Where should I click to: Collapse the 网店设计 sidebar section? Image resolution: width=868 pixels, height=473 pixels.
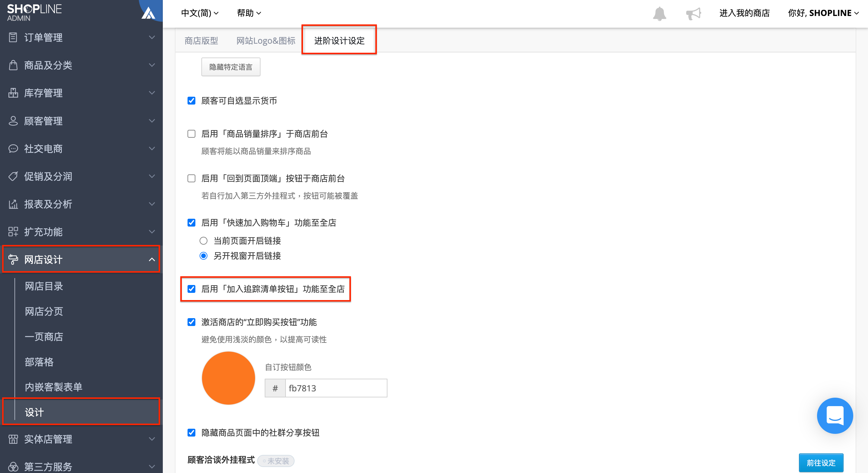click(81, 259)
